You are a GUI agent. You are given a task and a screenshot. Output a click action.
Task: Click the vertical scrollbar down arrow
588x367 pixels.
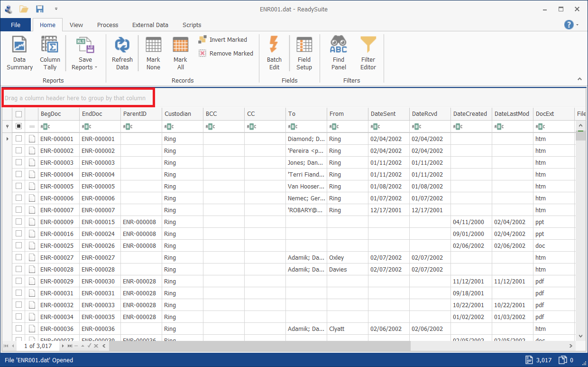(580, 336)
